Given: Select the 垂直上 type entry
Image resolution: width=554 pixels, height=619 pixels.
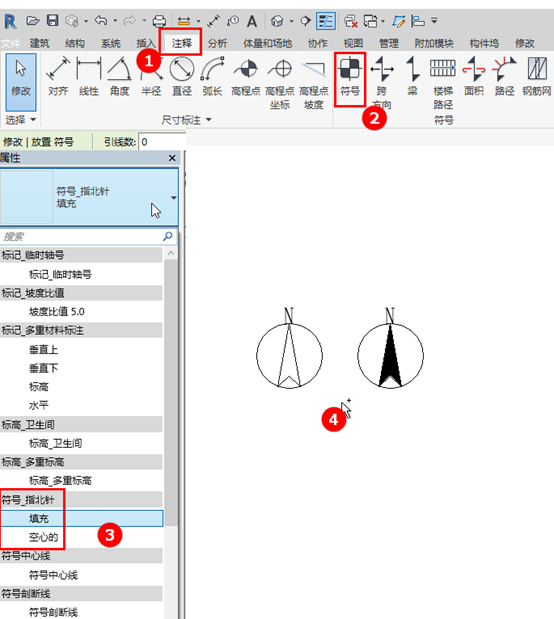Looking at the screenshot, I should 81,350.
